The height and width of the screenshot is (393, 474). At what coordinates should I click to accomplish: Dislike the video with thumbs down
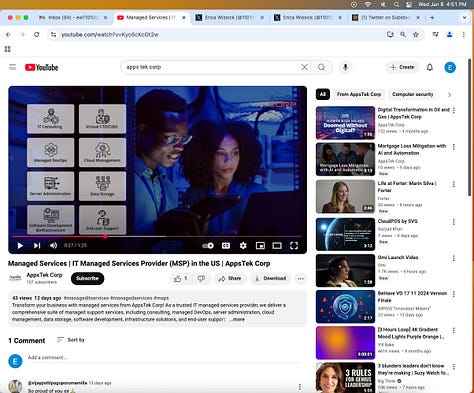tap(201, 279)
